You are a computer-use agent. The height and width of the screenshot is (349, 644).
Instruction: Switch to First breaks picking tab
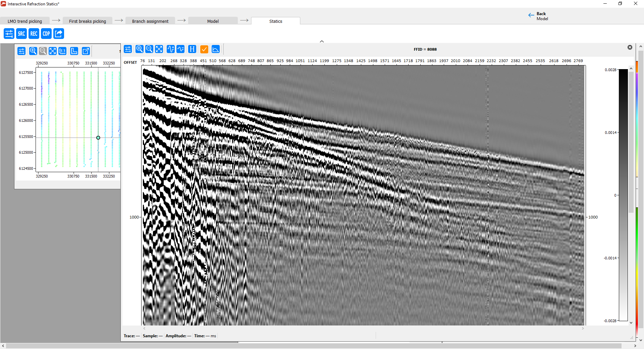click(88, 21)
